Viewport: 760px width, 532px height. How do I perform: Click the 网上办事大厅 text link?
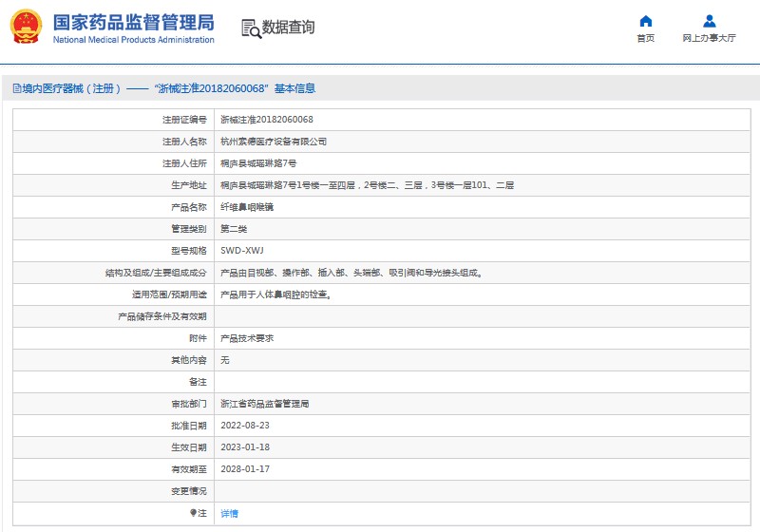click(x=709, y=38)
